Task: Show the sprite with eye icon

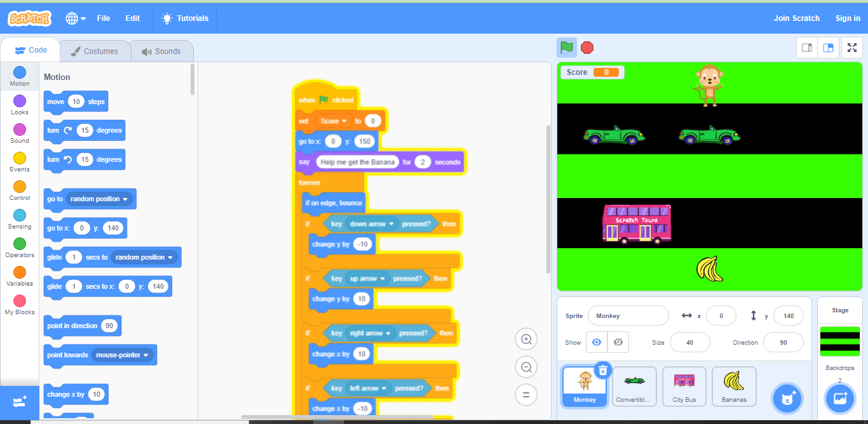Action: click(596, 342)
